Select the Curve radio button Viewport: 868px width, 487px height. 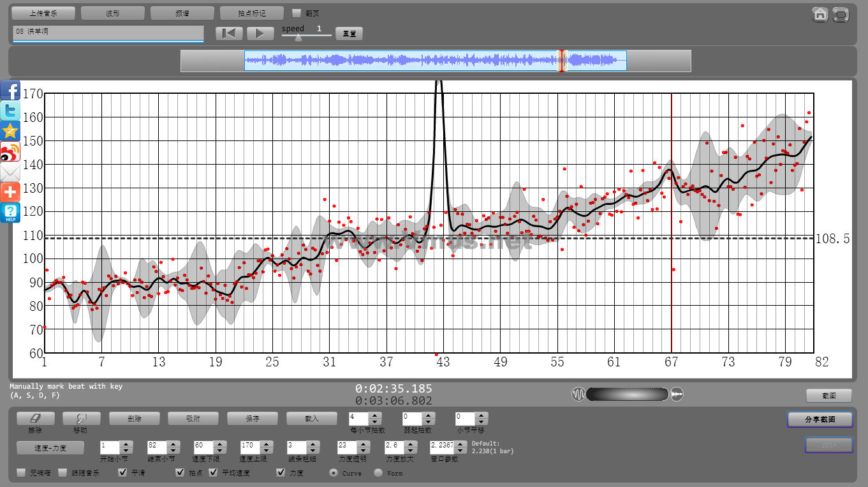pyautogui.click(x=334, y=472)
